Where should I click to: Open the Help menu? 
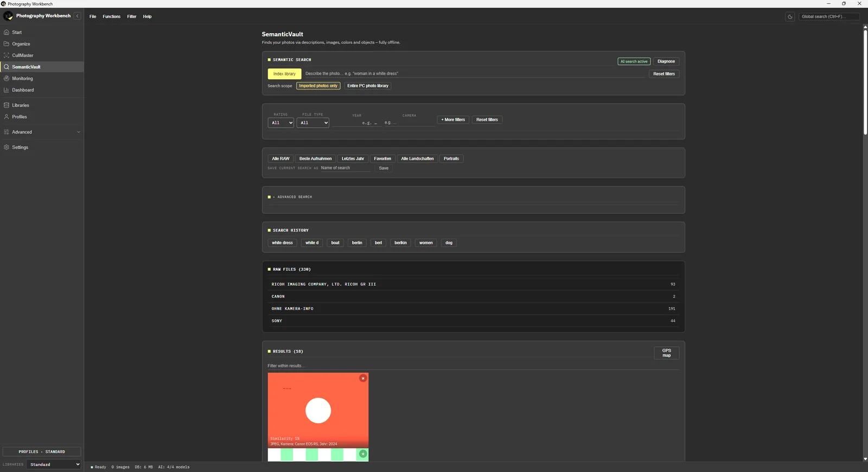[148, 17]
